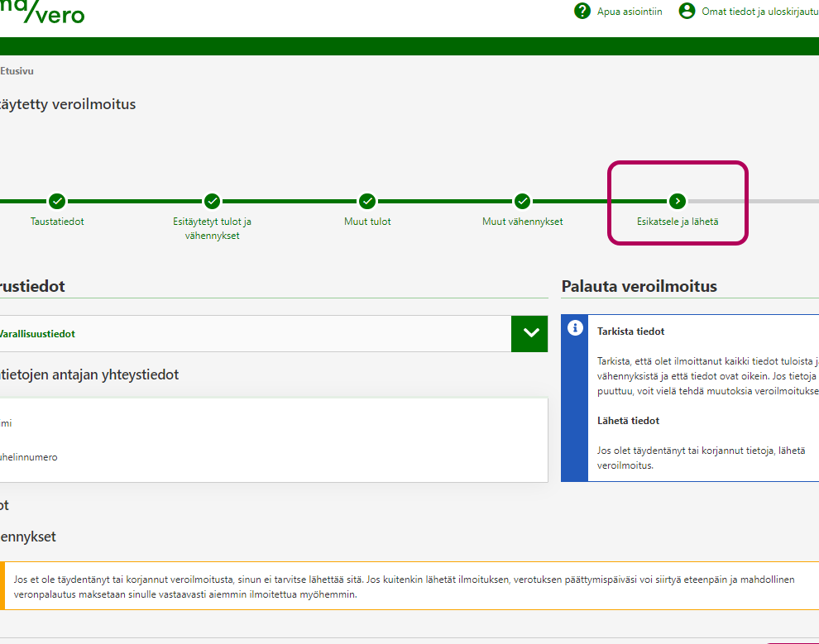819x644 pixels.
Task: Click the vero logo in the header
Action: pos(42,12)
